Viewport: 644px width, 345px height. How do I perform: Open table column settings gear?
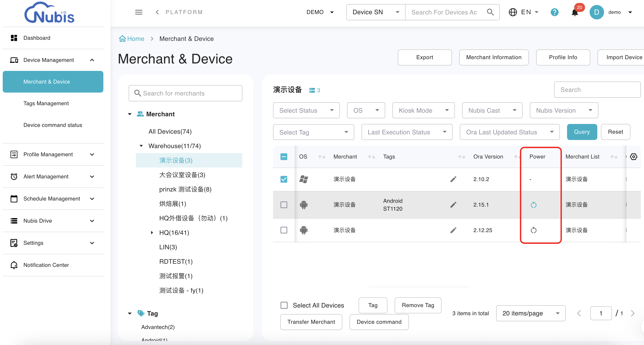(x=633, y=157)
